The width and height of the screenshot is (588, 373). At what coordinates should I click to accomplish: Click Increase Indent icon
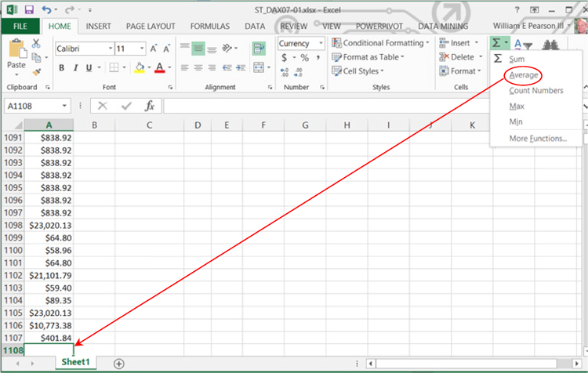coord(241,67)
